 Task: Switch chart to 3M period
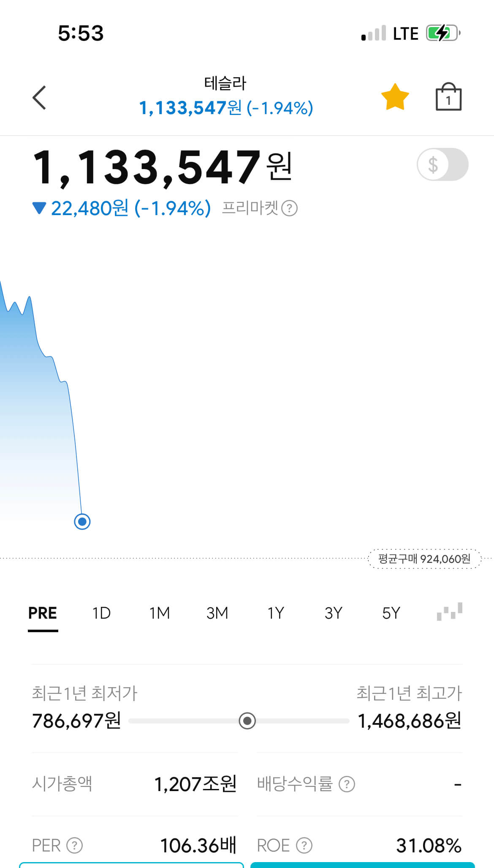[x=217, y=613]
